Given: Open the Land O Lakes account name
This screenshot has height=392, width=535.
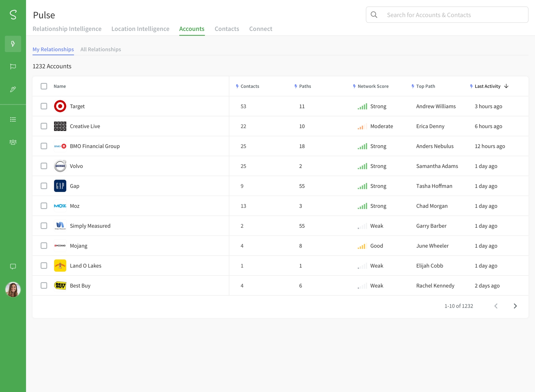Looking at the screenshot, I should point(86,266).
